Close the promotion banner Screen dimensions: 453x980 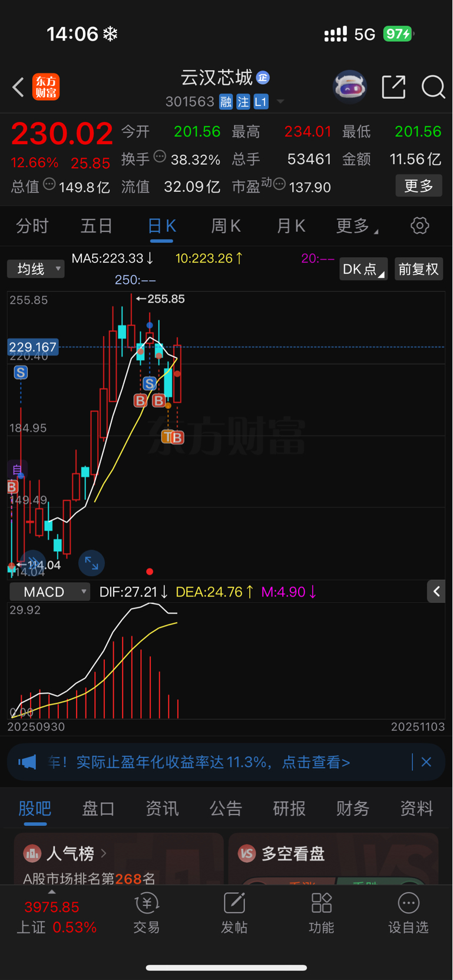426,762
